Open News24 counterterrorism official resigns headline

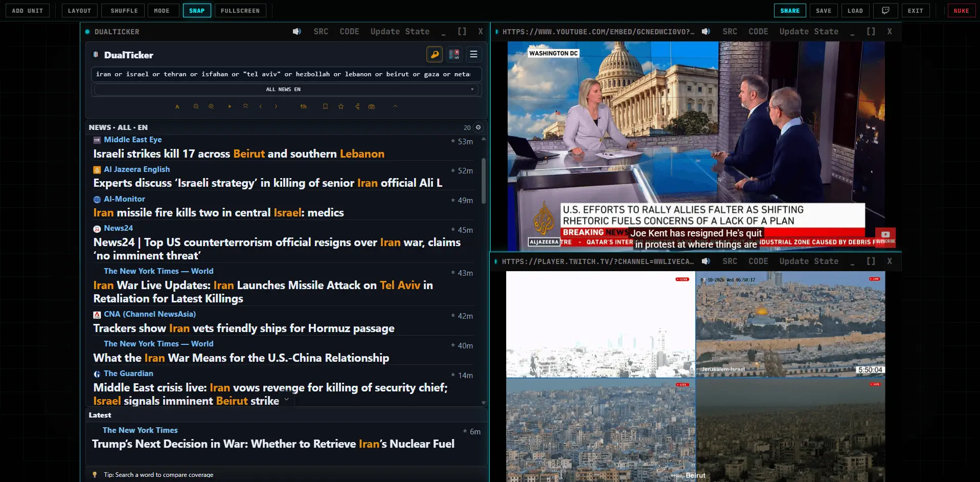pyautogui.click(x=277, y=249)
